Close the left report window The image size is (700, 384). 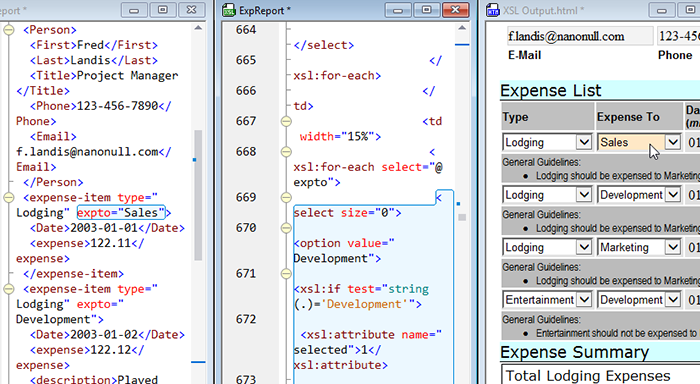[192, 10]
